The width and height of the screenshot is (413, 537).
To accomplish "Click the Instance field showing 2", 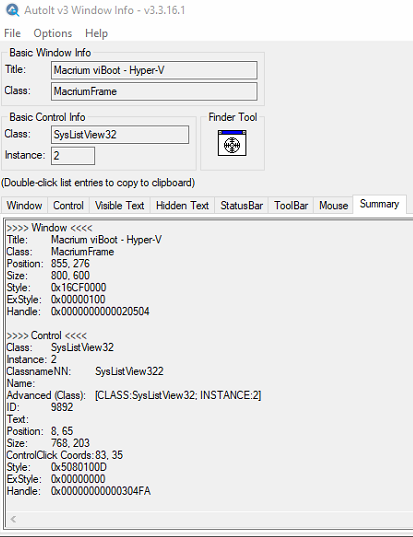I will click(73, 156).
